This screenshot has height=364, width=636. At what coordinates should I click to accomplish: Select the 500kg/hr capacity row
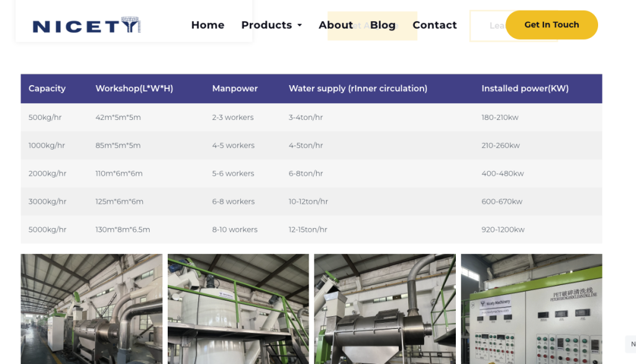click(x=45, y=117)
